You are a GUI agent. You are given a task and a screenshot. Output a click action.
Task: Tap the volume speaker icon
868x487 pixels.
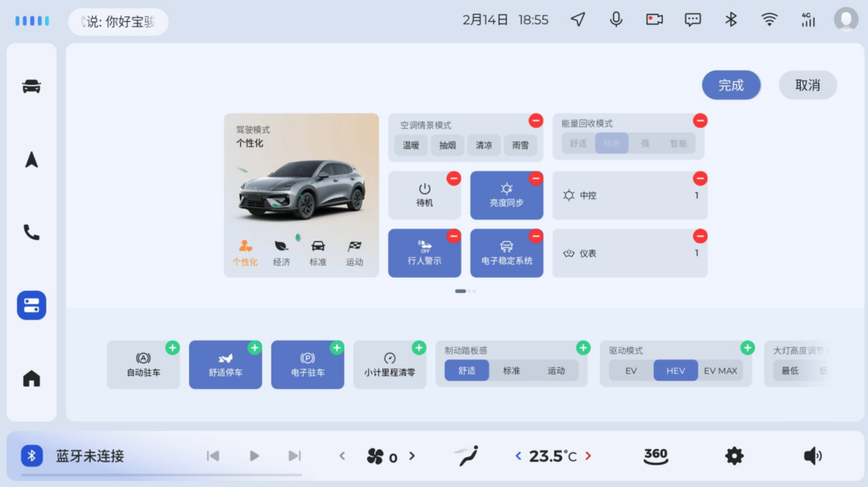[x=813, y=456]
